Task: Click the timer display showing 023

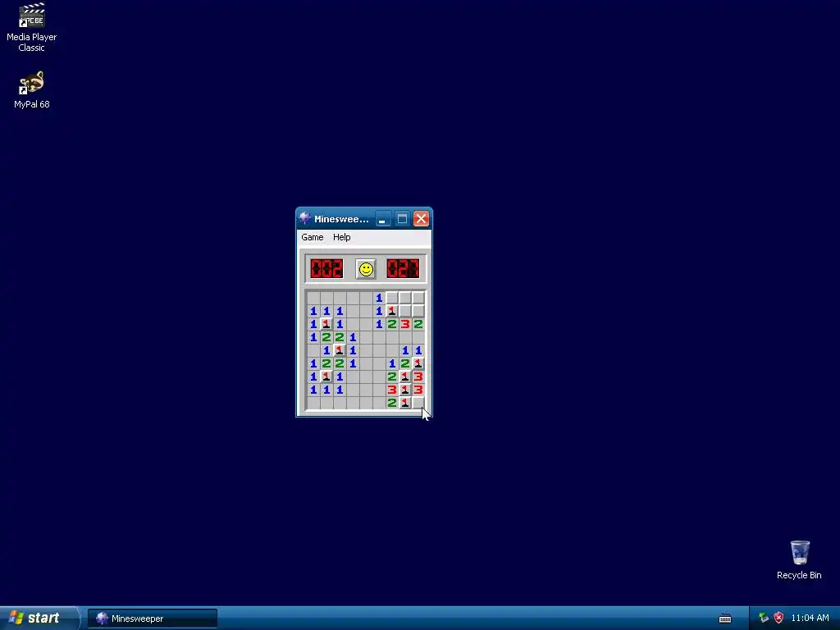Action: point(403,269)
